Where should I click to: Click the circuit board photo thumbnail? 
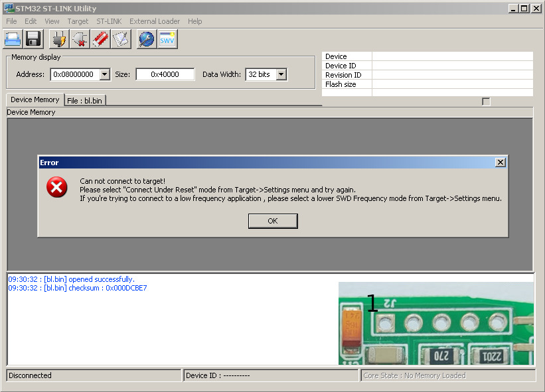tap(436, 323)
